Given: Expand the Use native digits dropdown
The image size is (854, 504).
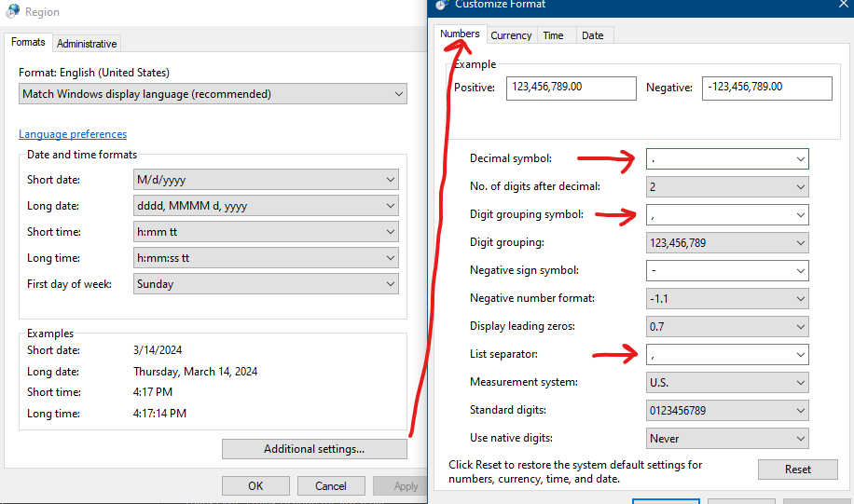Looking at the screenshot, I should tap(727, 439).
